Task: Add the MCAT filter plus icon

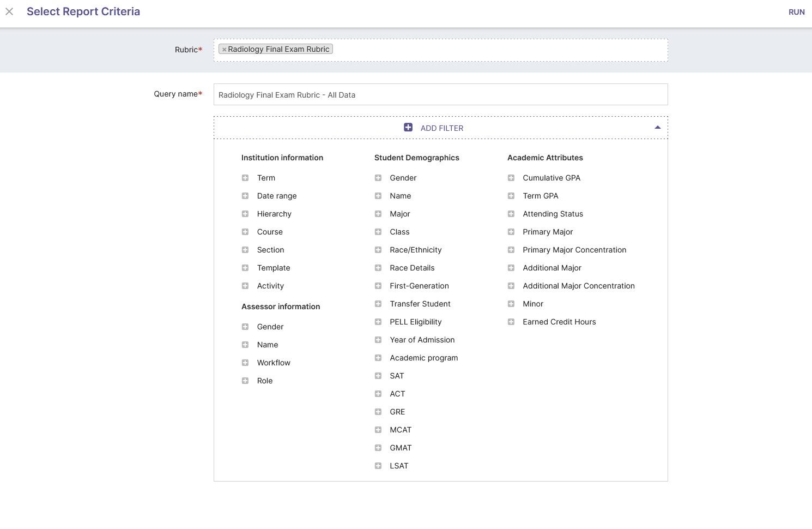Action: 378,430
